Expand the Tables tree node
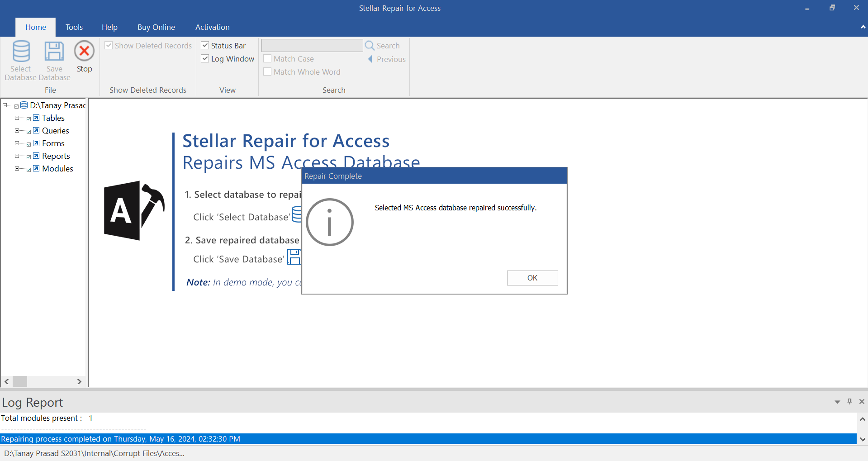The height and width of the screenshot is (461, 868). (17, 118)
